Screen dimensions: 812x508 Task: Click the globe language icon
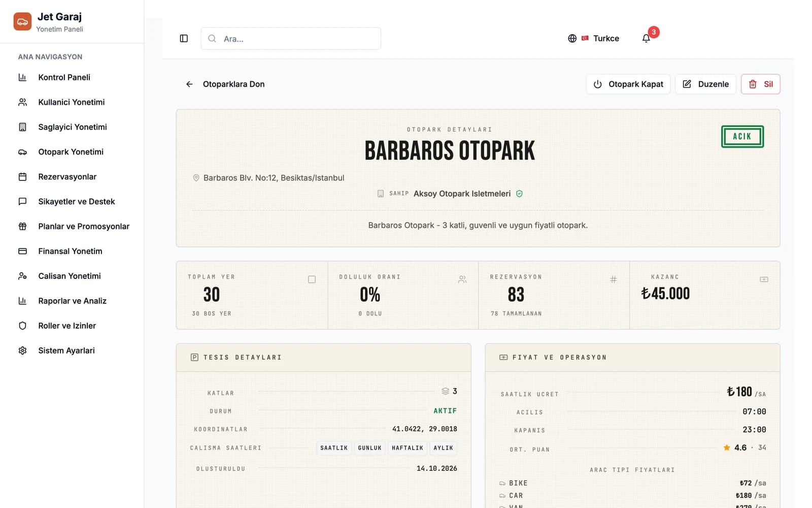point(572,39)
